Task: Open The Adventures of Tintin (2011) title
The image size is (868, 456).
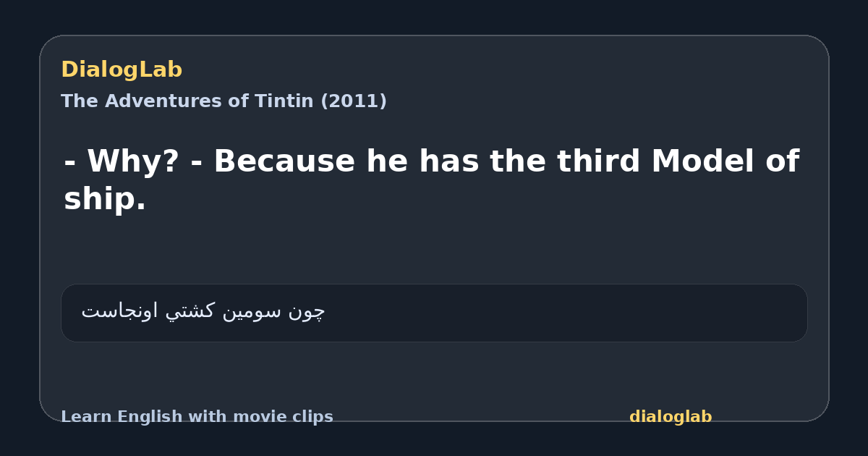Action: pos(224,101)
